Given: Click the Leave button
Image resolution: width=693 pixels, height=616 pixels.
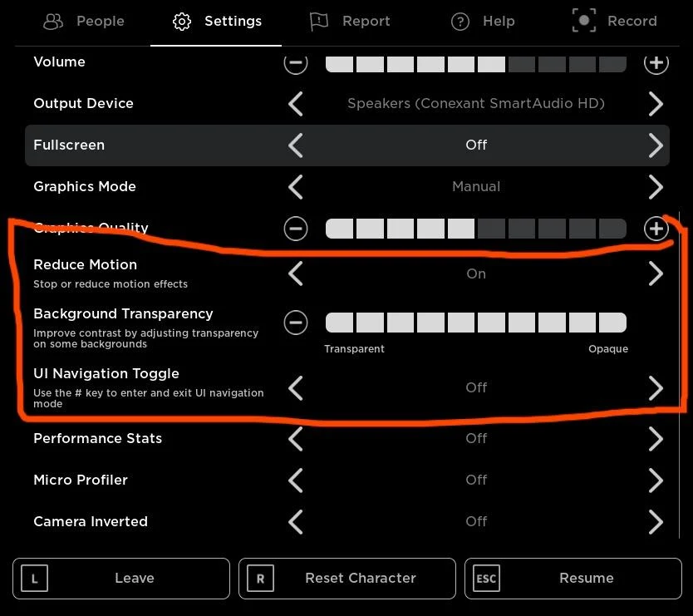Looking at the screenshot, I should pyautogui.click(x=121, y=578).
